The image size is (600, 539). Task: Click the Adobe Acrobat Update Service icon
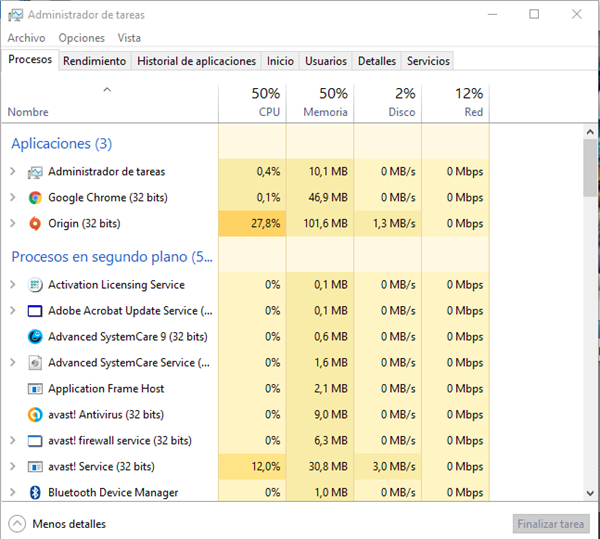pyautogui.click(x=35, y=311)
